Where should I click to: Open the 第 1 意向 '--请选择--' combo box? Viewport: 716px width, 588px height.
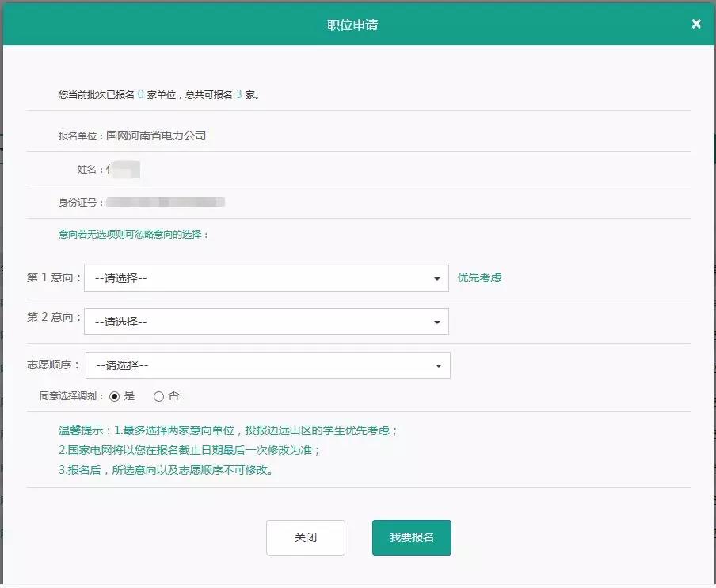click(265, 279)
